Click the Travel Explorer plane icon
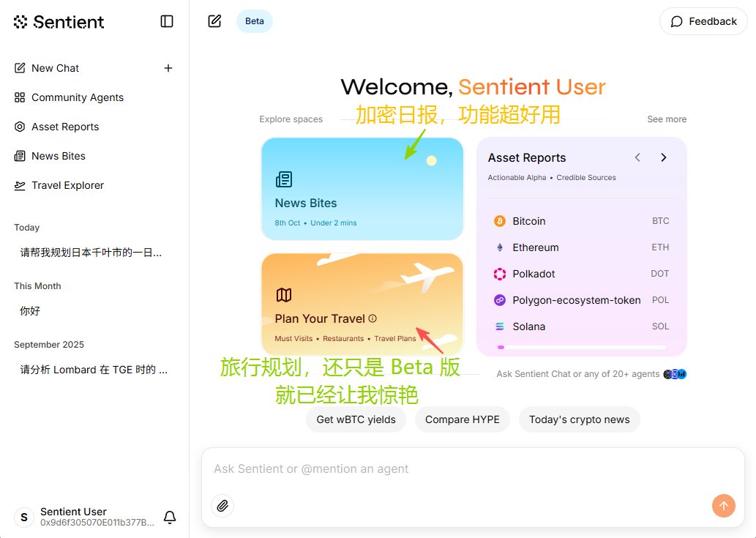Image resolution: width=756 pixels, height=538 pixels. tap(20, 186)
